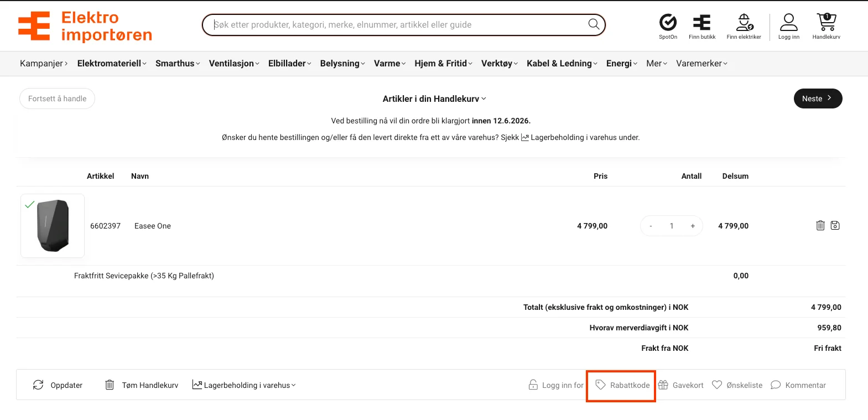Click the Rabattkode tag icon
The image size is (868, 420).
[601, 385]
